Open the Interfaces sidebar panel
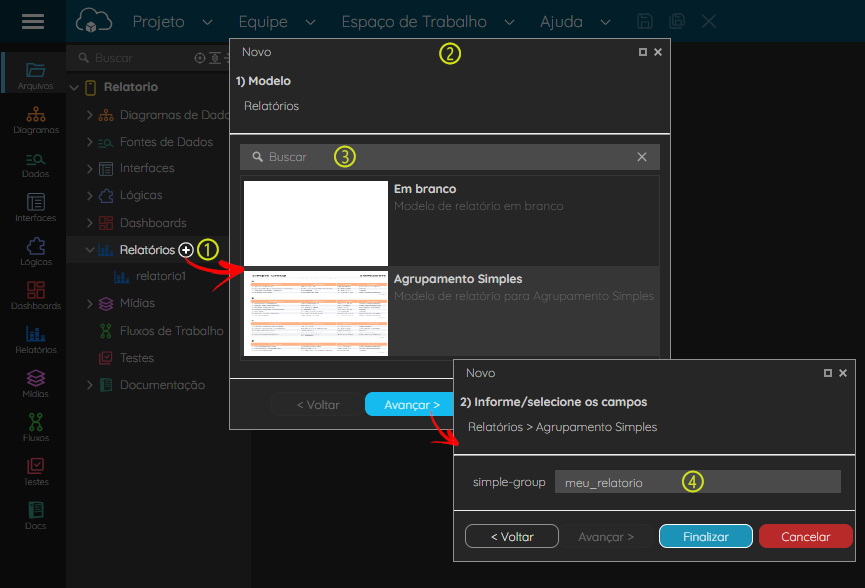This screenshot has height=588, width=865. click(x=35, y=208)
